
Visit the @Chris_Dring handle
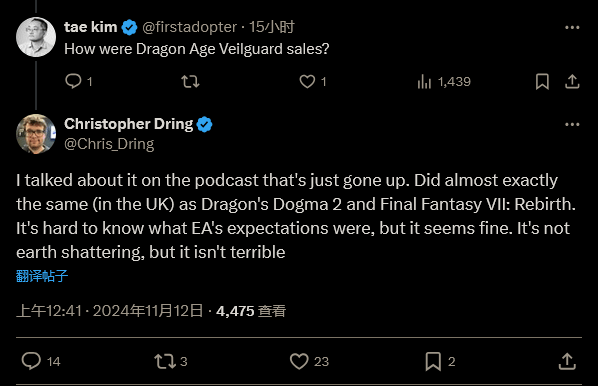pyautogui.click(x=109, y=144)
